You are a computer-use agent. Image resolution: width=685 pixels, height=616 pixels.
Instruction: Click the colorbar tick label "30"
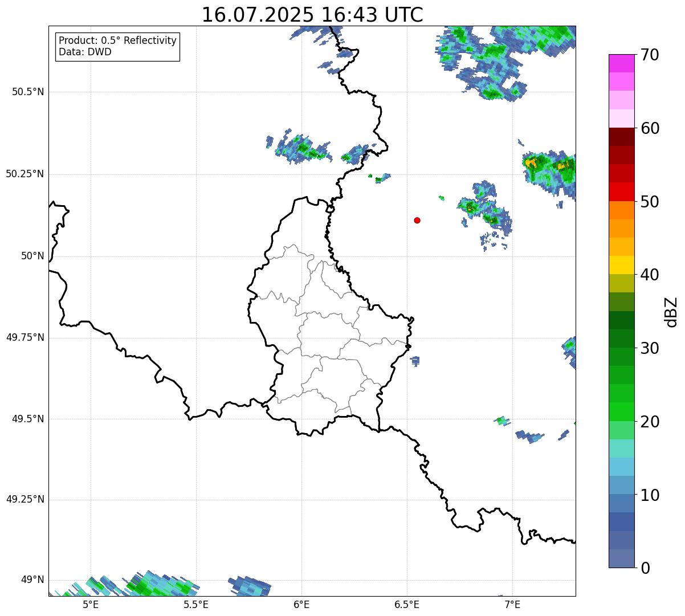click(650, 348)
